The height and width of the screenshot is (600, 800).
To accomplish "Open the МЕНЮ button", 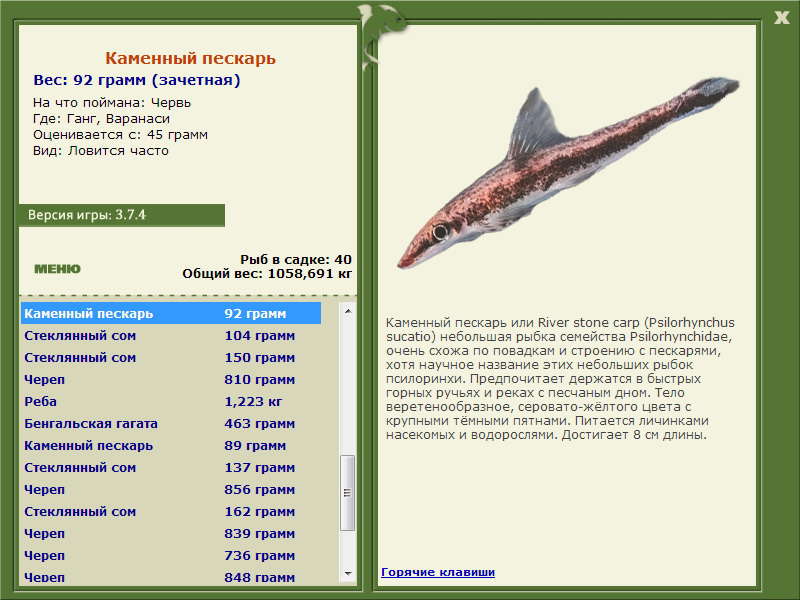I will pyautogui.click(x=57, y=269).
